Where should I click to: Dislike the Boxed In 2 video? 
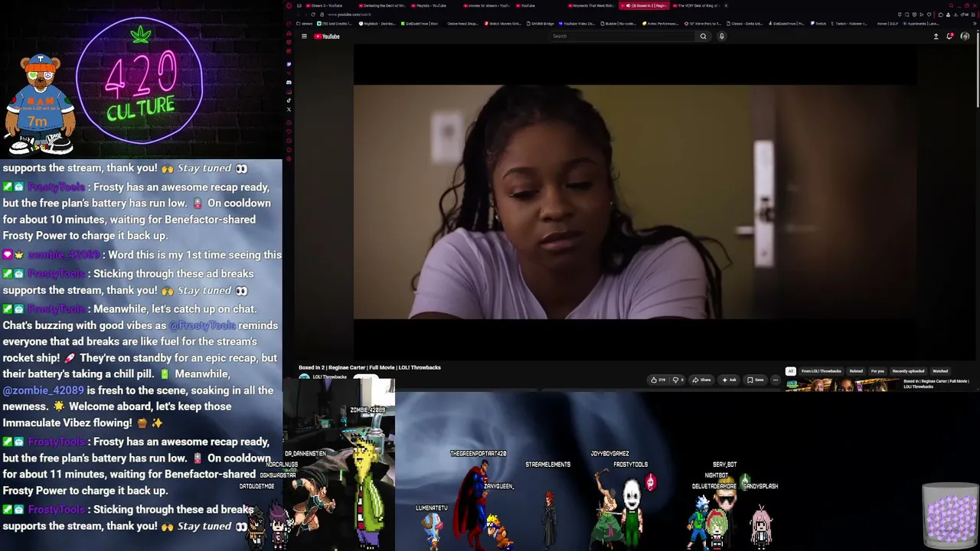(x=678, y=380)
